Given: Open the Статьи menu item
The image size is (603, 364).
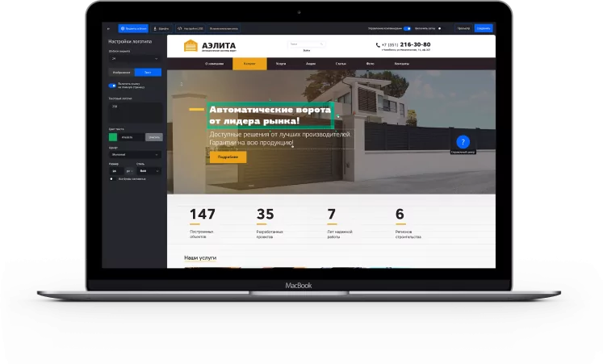Looking at the screenshot, I should [x=341, y=64].
